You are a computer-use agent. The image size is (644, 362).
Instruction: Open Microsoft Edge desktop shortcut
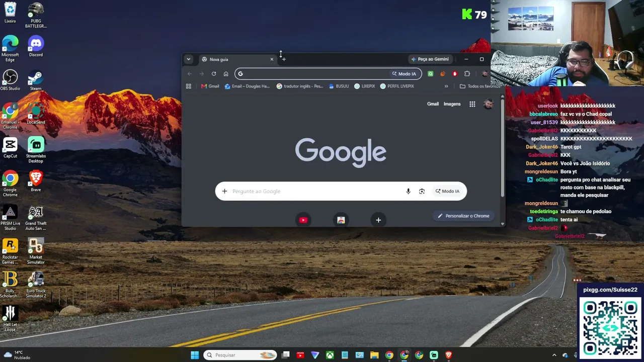click(10, 49)
